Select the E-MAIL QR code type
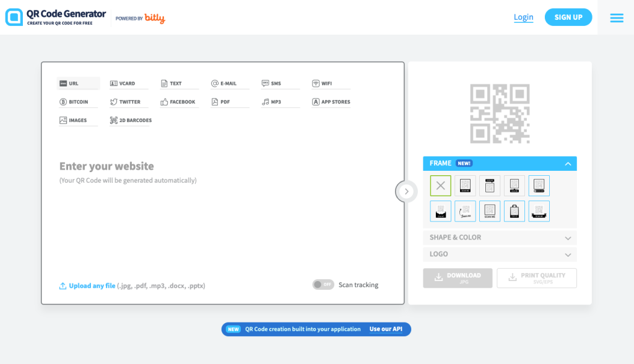This screenshot has height=364, width=634. pos(227,83)
